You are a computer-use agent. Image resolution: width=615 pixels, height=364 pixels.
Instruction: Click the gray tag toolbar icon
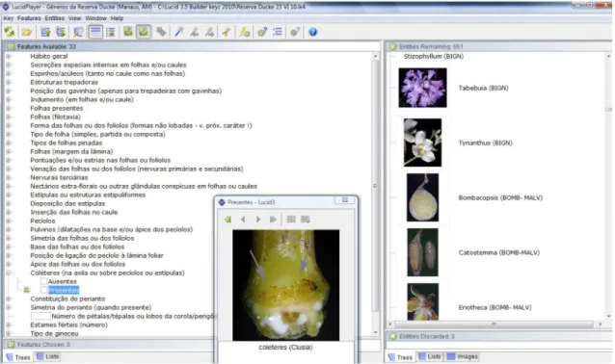tap(161, 32)
